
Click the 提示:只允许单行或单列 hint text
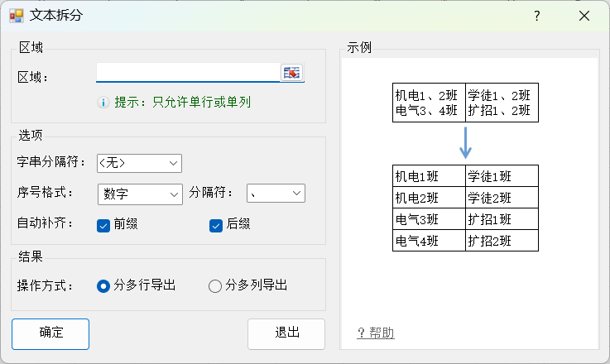182,103
